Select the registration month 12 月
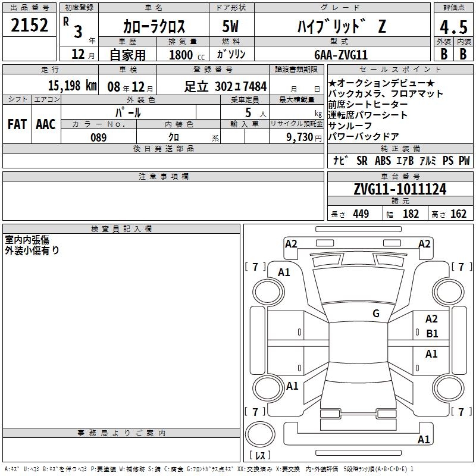Screen dimensions: 476x476 pyautogui.click(x=83, y=54)
